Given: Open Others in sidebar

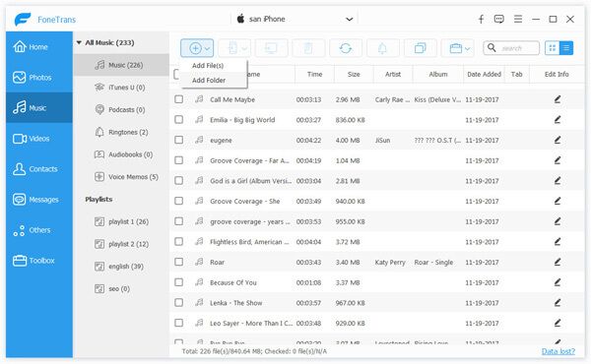Looking at the screenshot, I should 39,229.
